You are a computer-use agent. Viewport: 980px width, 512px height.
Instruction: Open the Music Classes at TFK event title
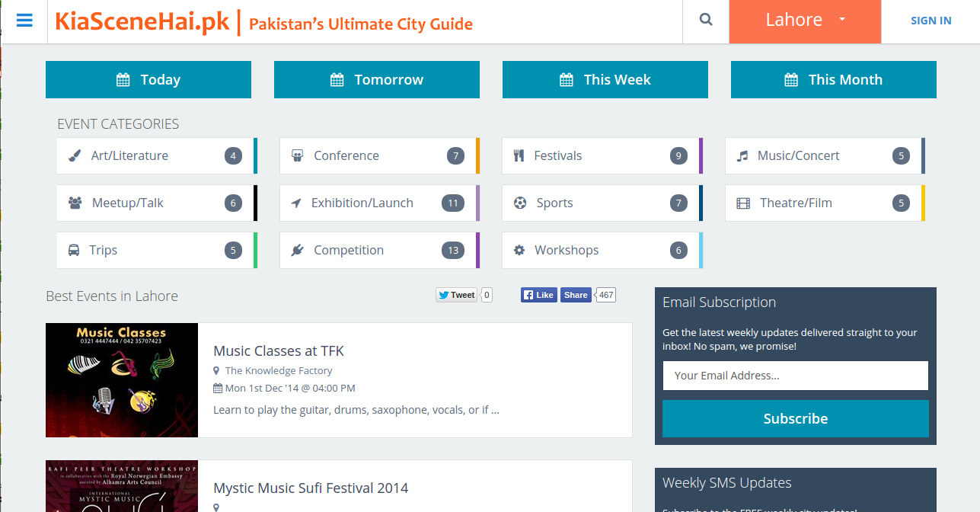point(279,351)
